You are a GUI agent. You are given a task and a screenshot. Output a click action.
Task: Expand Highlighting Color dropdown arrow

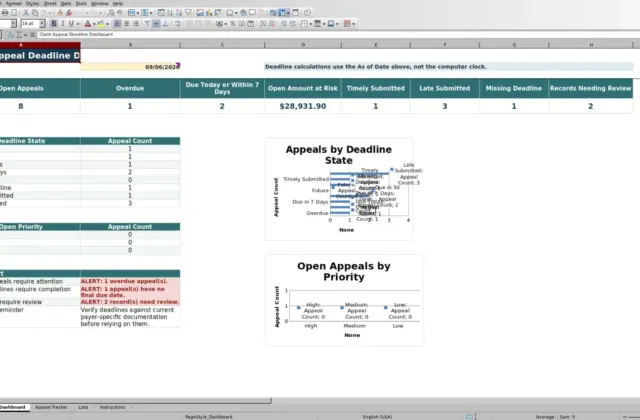tap(107, 24)
